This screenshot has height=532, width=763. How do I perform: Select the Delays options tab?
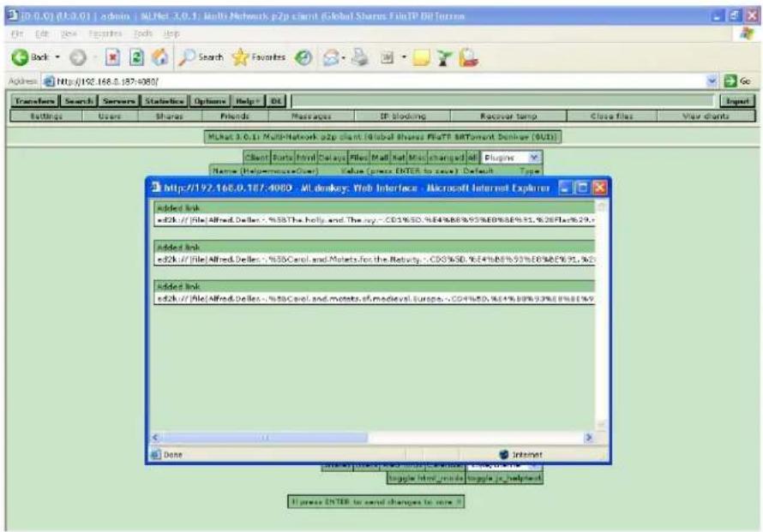coord(332,158)
